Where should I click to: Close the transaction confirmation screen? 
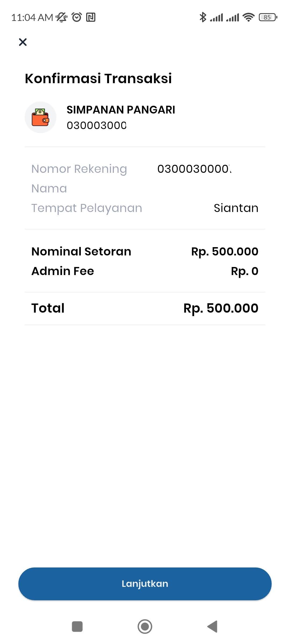click(23, 42)
